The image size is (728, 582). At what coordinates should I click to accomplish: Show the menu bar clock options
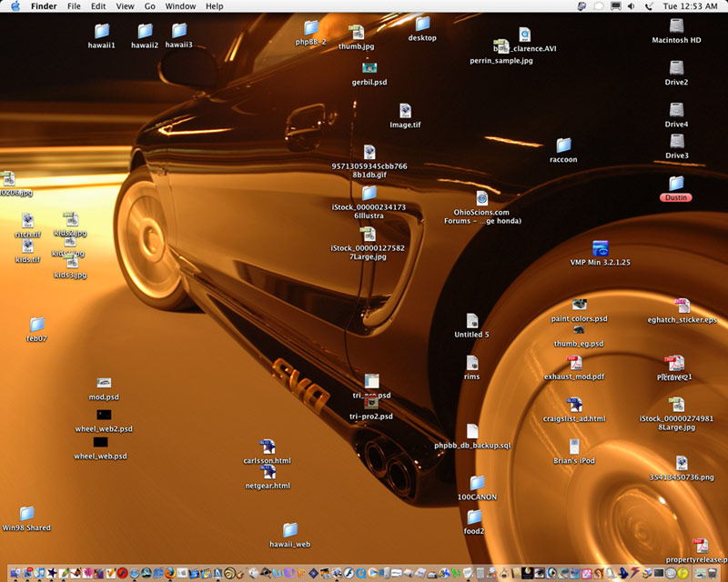pyautogui.click(x=690, y=6)
